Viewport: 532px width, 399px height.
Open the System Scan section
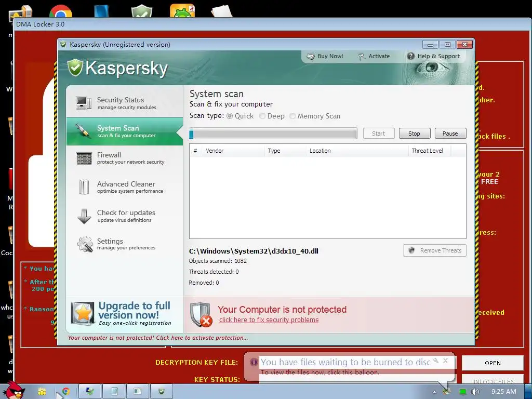click(125, 131)
